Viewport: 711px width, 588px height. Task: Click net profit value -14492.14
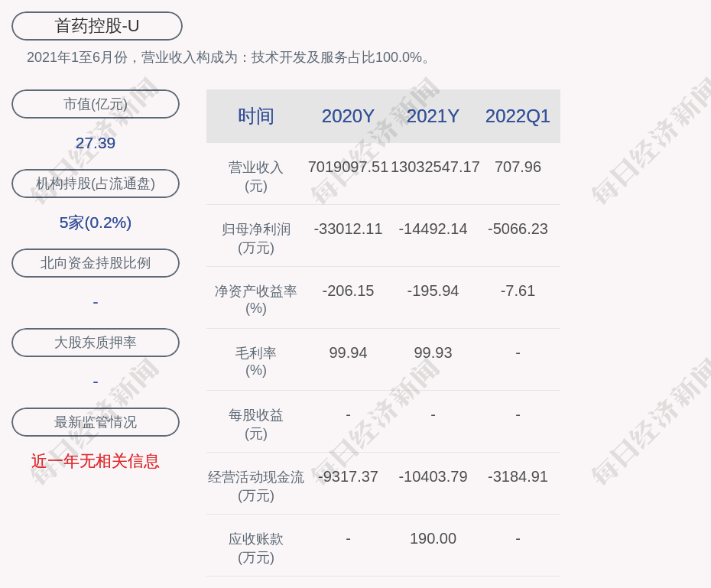click(x=433, y=229)
